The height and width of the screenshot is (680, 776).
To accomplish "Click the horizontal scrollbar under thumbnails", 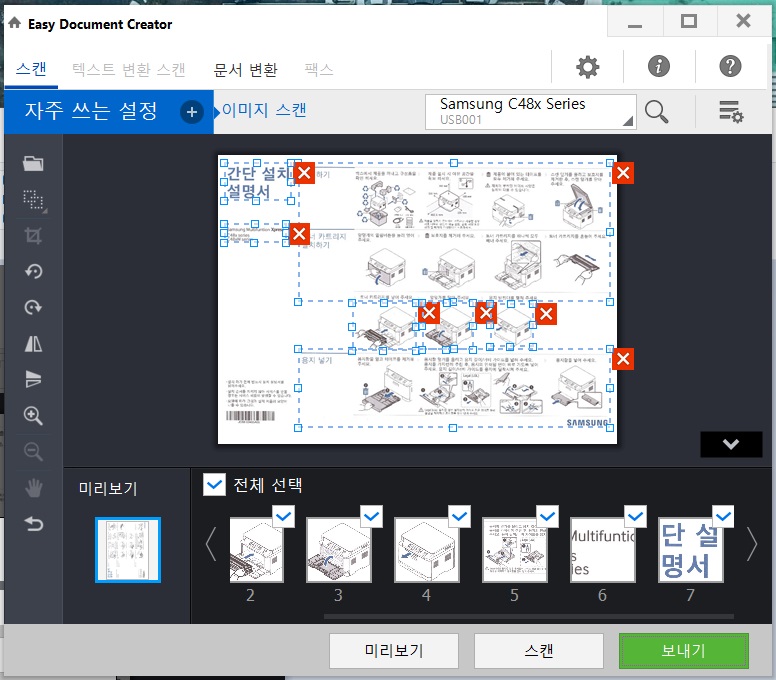I will 529,617.
